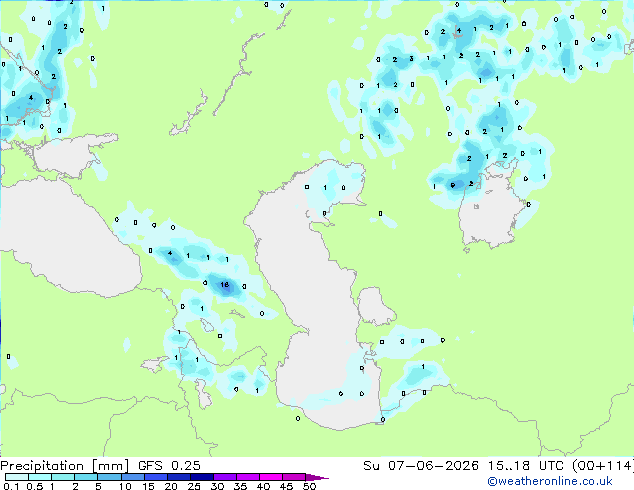Click the '25' legend scale label
Screen dimensions: 634x490
[194, 486]
